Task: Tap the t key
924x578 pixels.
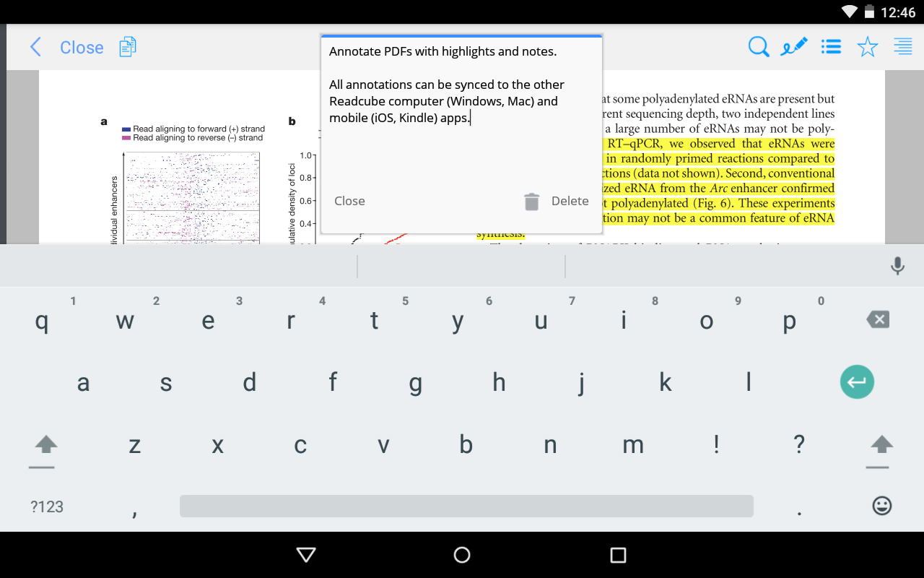Action: (x=374, y=319)
